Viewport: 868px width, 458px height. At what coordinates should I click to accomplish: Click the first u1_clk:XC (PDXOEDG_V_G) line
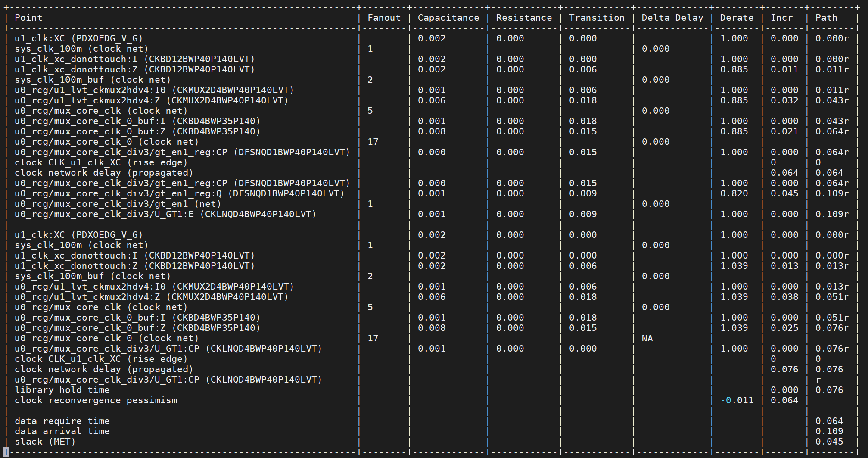tap(78, 38)
